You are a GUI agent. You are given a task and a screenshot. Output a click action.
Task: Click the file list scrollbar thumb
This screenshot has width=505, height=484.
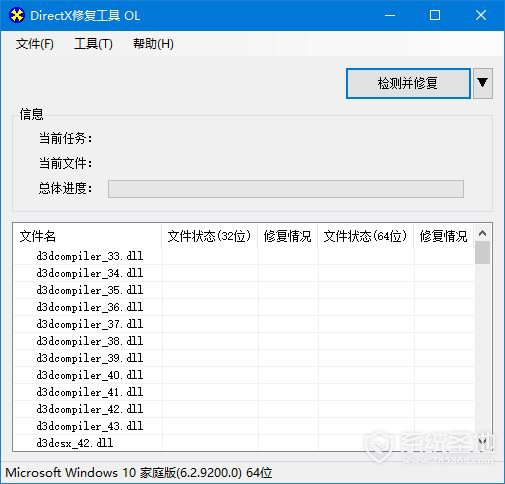click(482, 253)
